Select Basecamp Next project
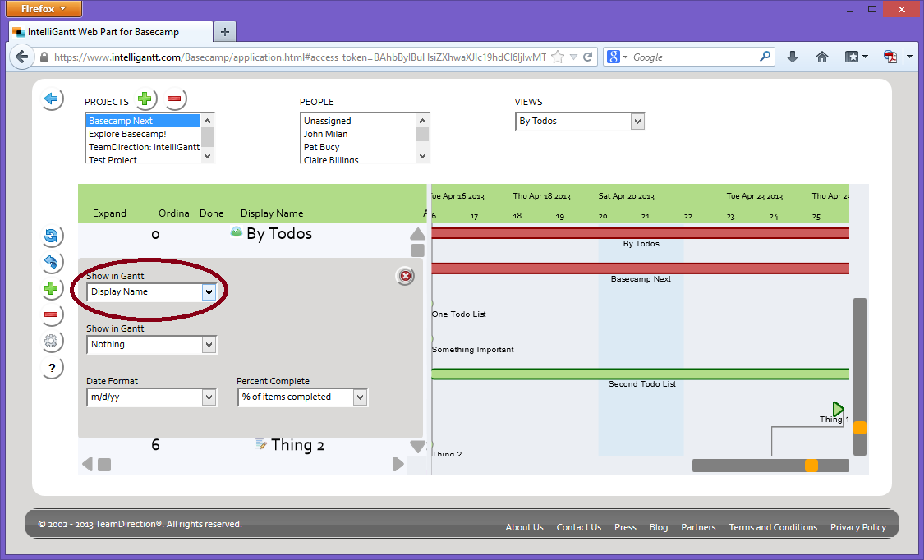 pos(143,121)
